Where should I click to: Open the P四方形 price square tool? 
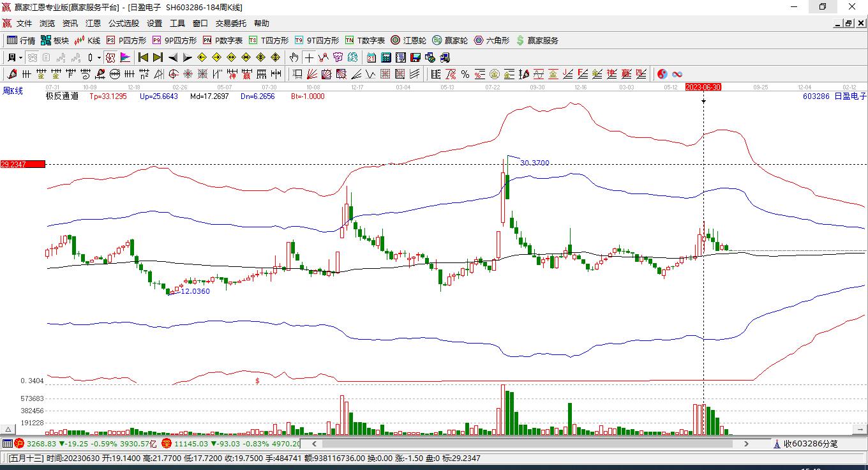126,40
